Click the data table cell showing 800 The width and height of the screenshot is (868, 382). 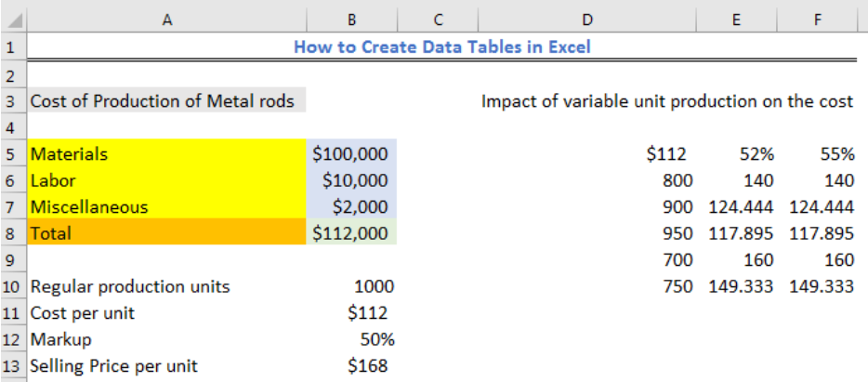coord(586,180)
